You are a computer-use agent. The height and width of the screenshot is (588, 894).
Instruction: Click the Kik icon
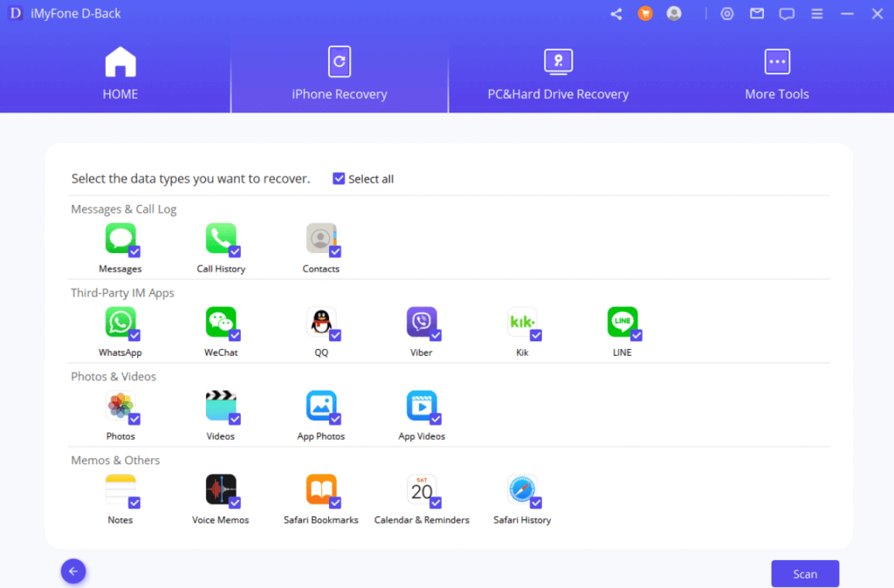point(522,321)
